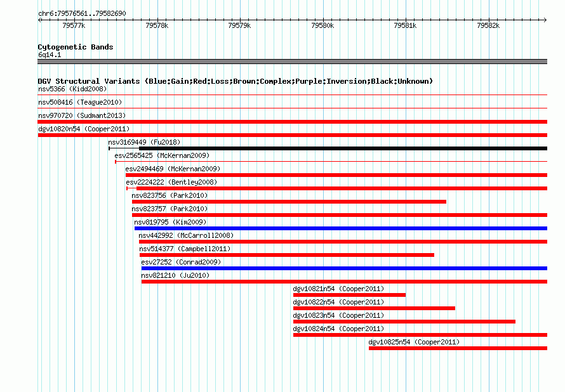Image resolution: width=565 pixels, height=392 pixels.
Task: Click the 79578k ruler position
Action: 157,25
